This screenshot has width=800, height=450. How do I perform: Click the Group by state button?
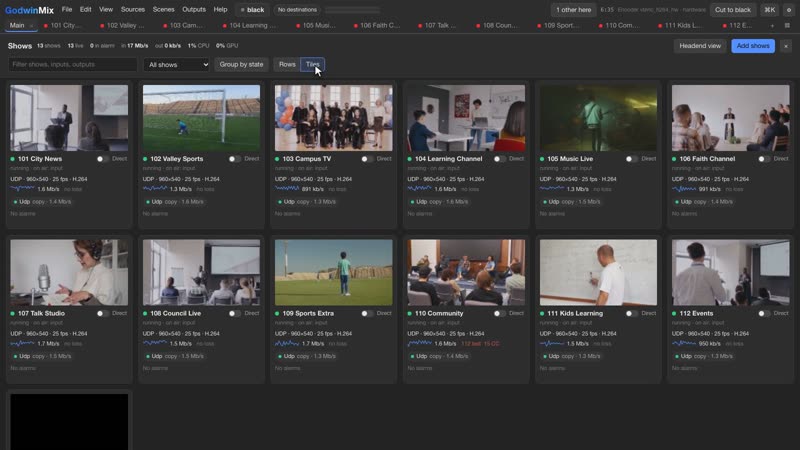coord(241,65)
